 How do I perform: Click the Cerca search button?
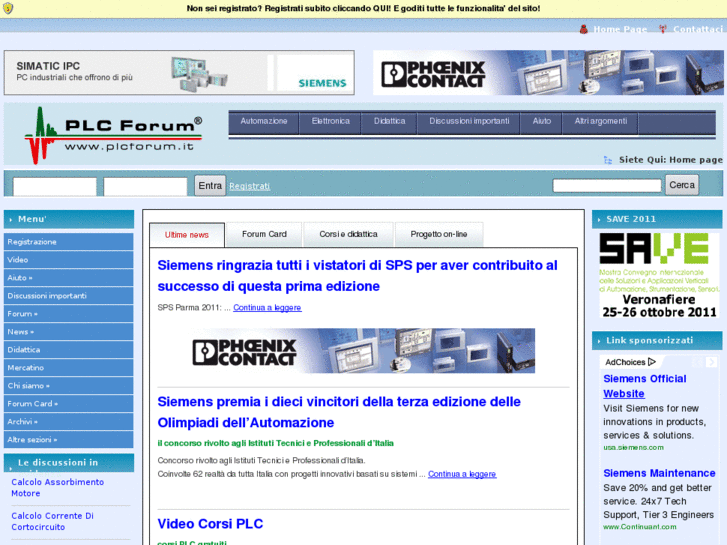682,185
